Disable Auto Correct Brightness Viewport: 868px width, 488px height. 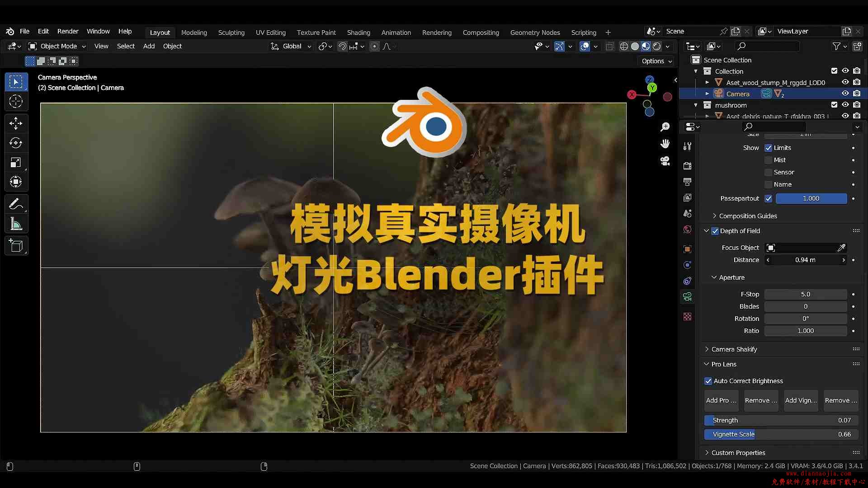click(x=708, y=381)
